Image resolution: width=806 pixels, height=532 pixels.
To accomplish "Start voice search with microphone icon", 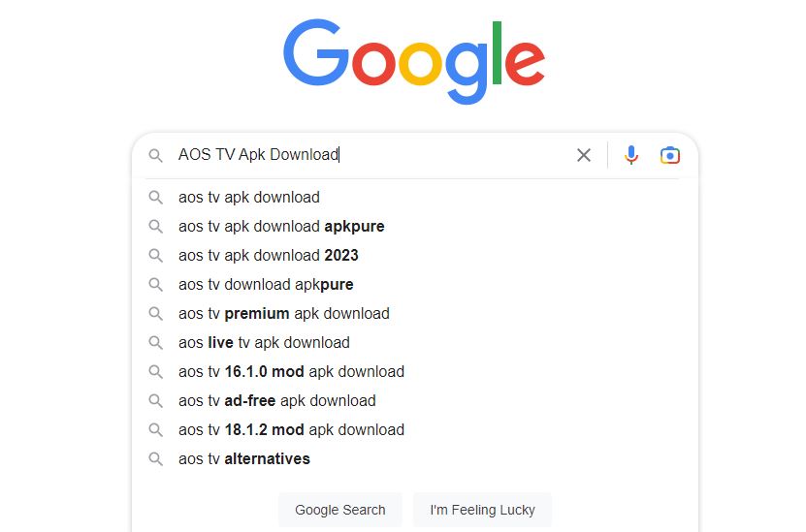I will (631, 155).
